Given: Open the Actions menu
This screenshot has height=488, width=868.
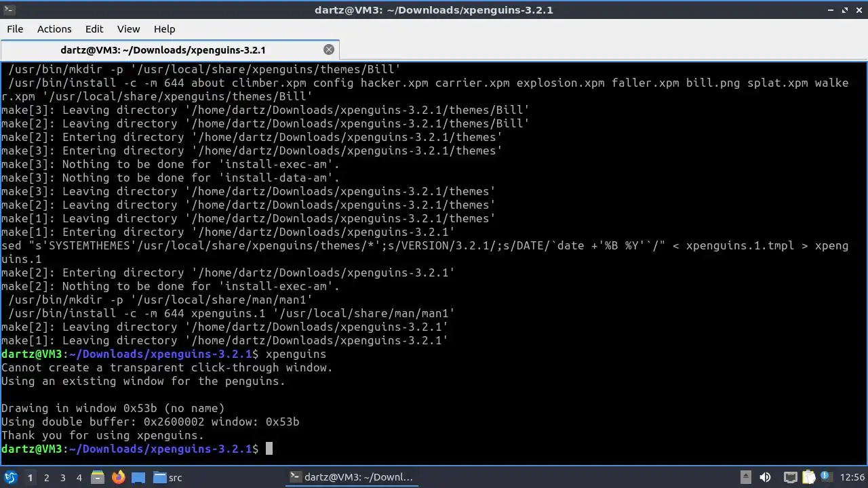Looking at the screenshot, I should click(54, 29).
